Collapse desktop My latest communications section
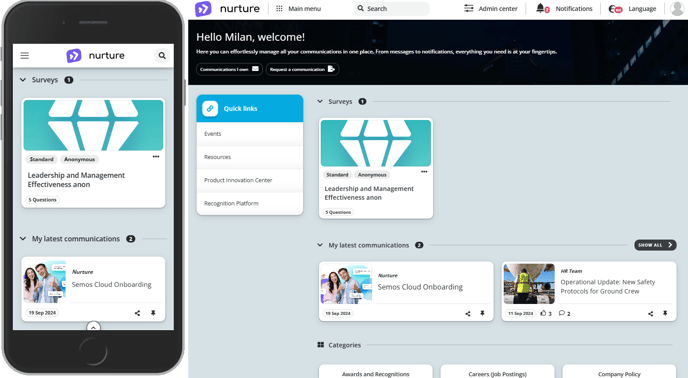688x378 pixels. tap(320, 245)
